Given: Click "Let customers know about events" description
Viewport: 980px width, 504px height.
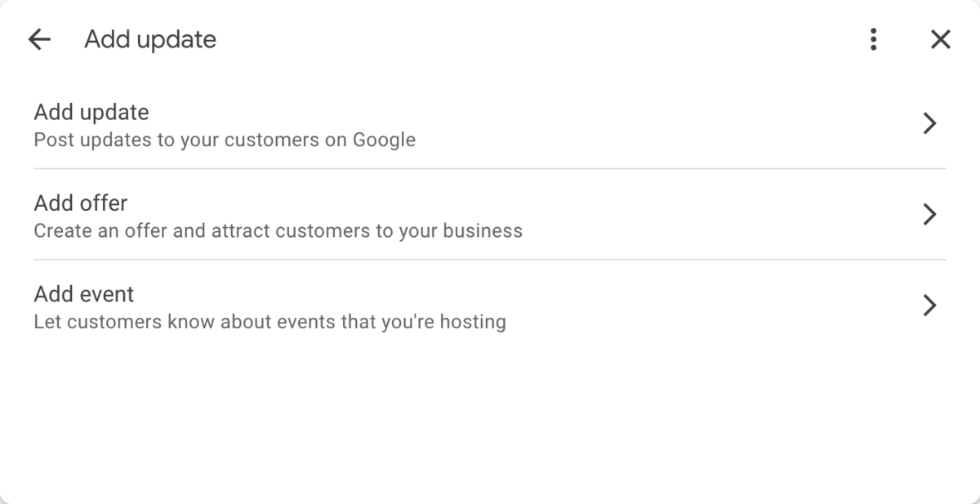Looking at the screenshot, I should coord(269,322).
